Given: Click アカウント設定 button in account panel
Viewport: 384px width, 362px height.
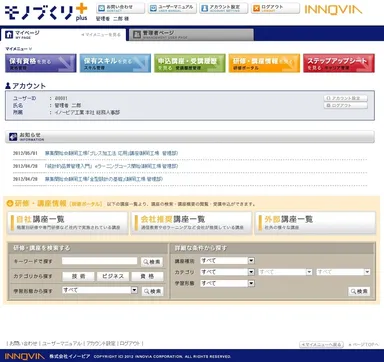Looking at the screenshot, I should [x=345, y=98].
